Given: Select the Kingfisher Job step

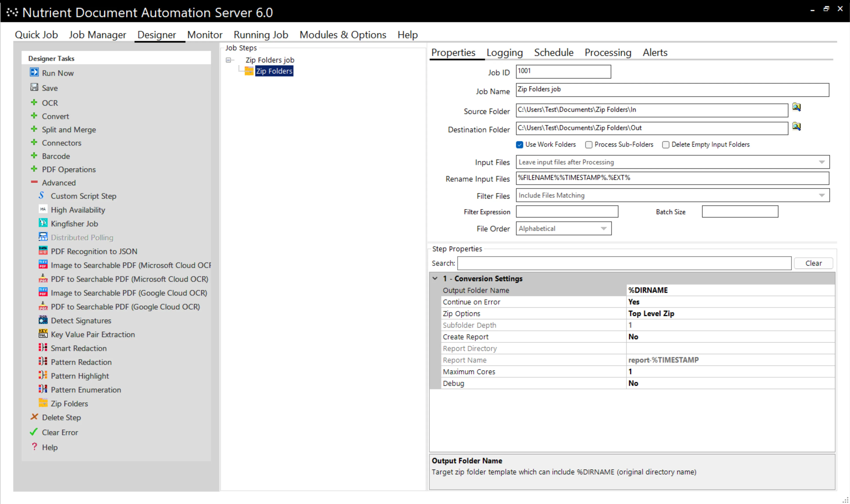Looking at the screenshot, I should tap(74, 223).
